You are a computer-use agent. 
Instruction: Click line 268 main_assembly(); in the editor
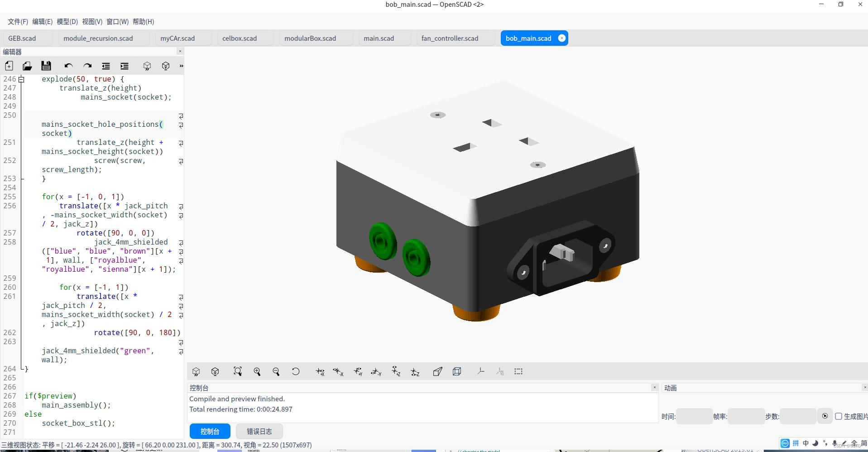[76, 405]
